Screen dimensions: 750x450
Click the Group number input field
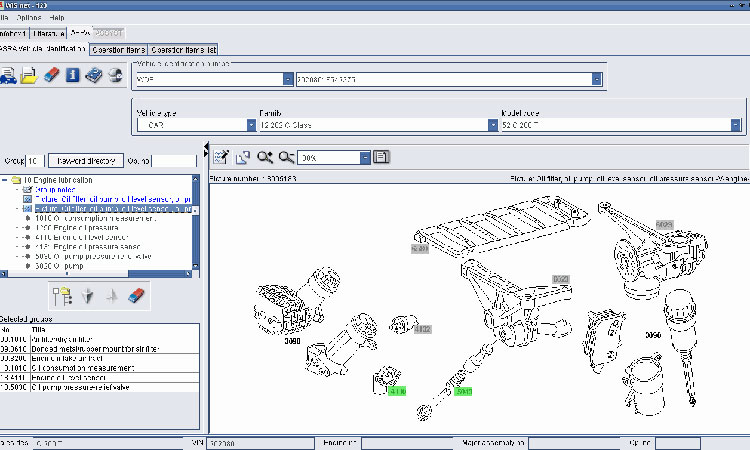pyautogui.click(x=33, y=160)
